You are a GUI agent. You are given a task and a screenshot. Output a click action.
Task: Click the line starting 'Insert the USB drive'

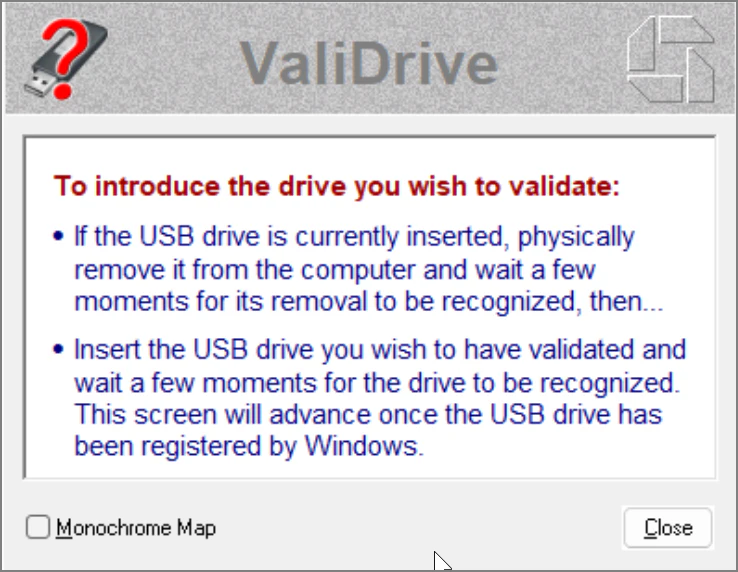[x=380, y=350]
